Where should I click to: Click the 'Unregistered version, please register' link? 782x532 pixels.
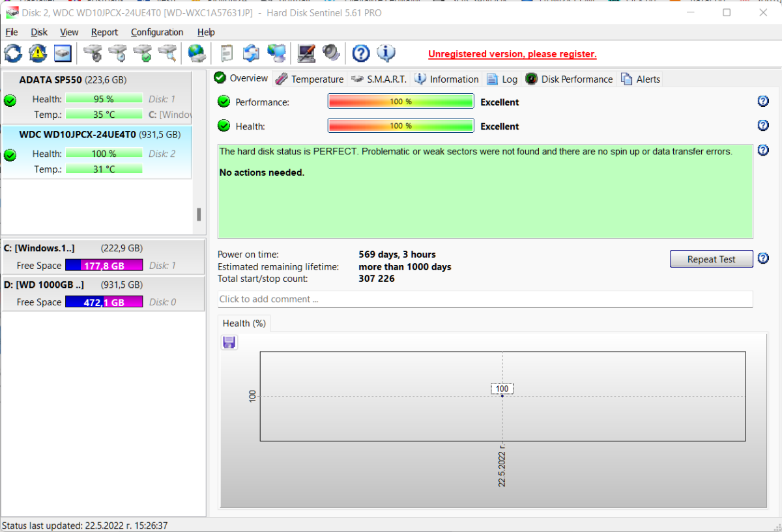(512, 54)
